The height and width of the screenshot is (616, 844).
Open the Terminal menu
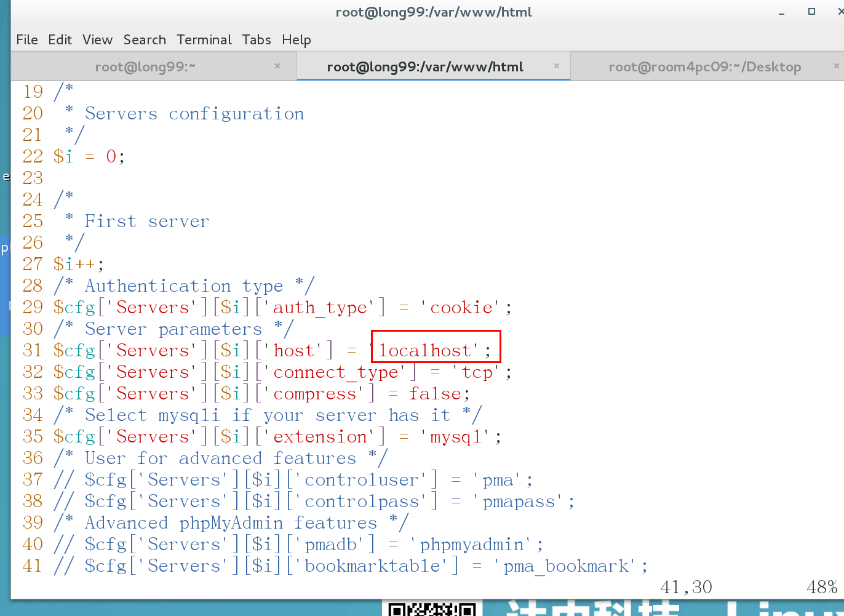pos(204,39)
